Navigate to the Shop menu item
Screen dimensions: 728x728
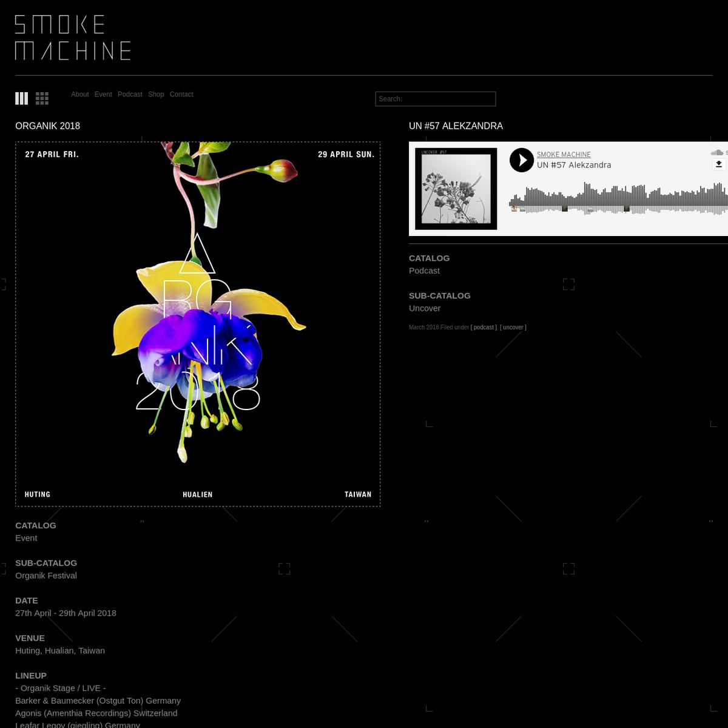click(156, 95)
